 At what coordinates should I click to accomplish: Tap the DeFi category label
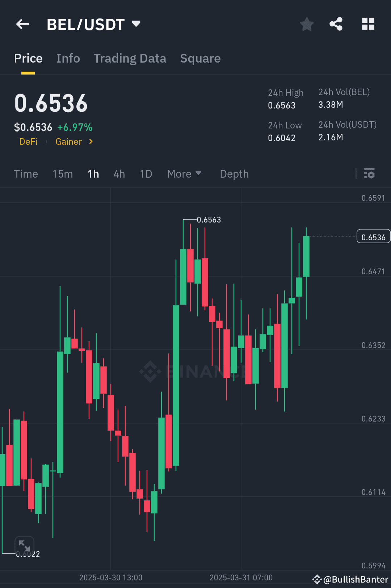coord(28,141)
